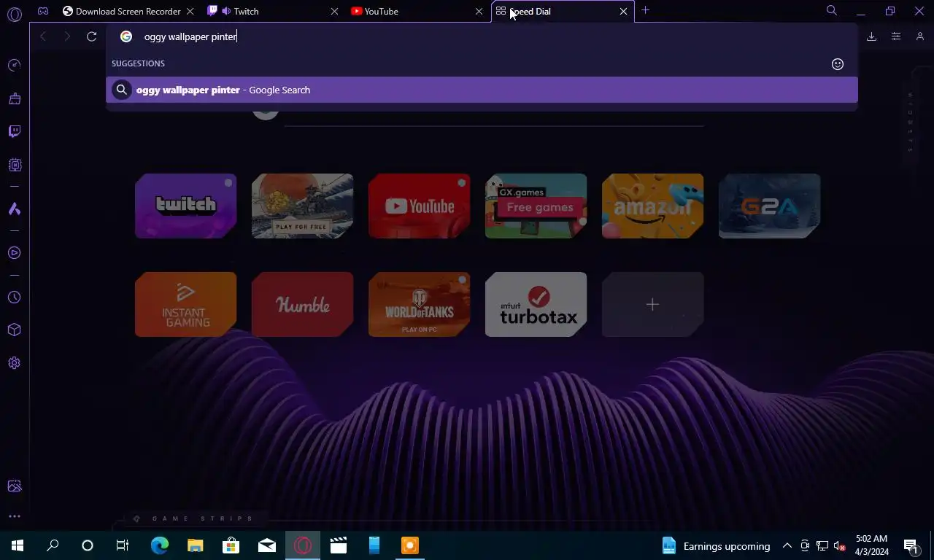Open GX Control speedometer icon in sidebar

[15, 66]
